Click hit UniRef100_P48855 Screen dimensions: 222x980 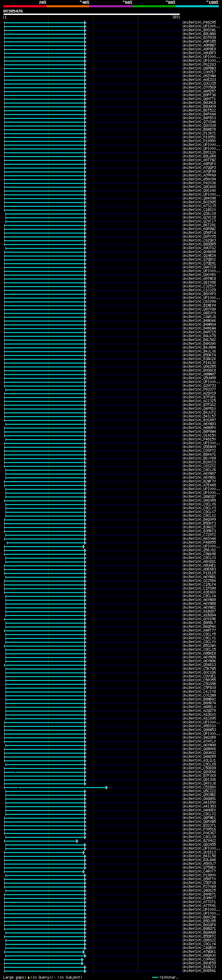[x=199, y=543]
